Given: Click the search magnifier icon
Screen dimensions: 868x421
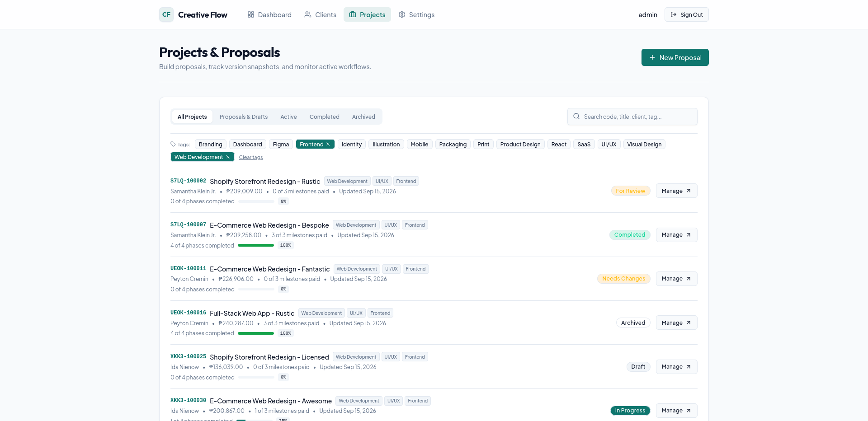Looking at the screenshot, I should 576,116.
